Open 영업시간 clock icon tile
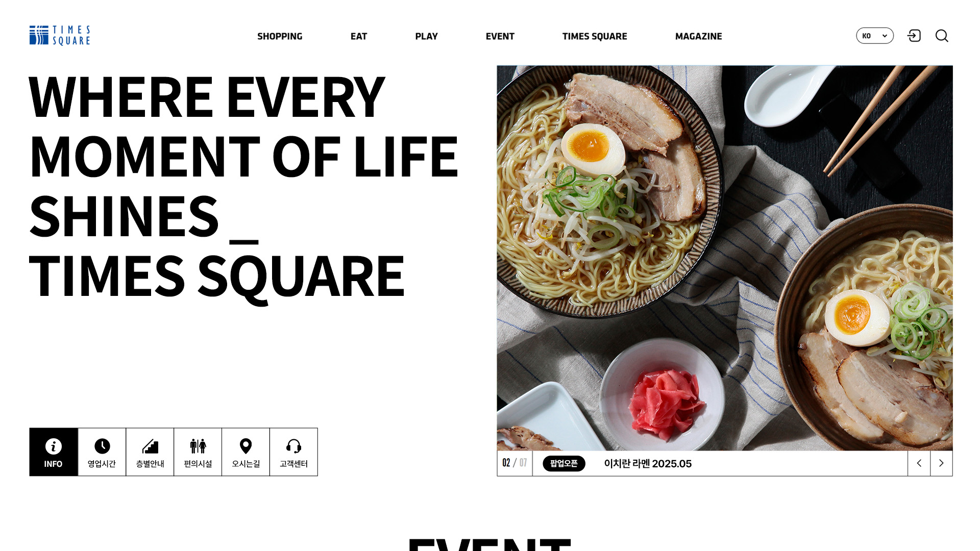The height and width of the screenshot is (551, 980). 102,452
